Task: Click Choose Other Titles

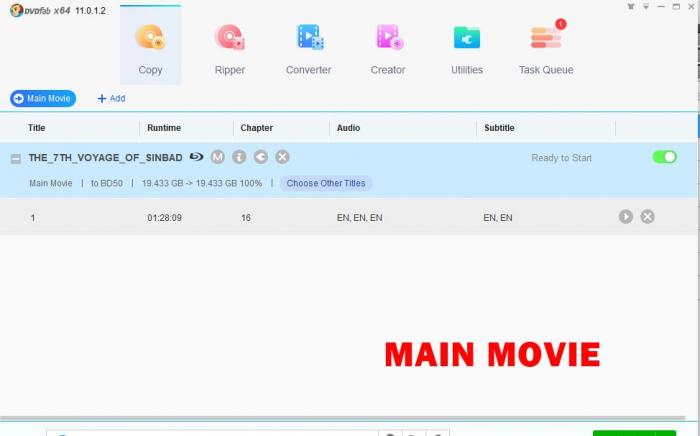Action: [326, 183]
